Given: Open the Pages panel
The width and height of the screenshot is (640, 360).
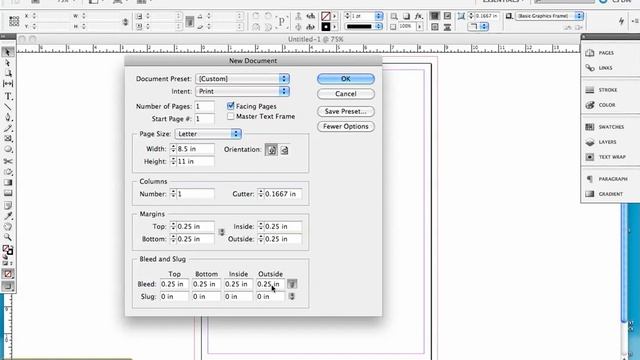Looking at the screenshot, I should [600, 53].
